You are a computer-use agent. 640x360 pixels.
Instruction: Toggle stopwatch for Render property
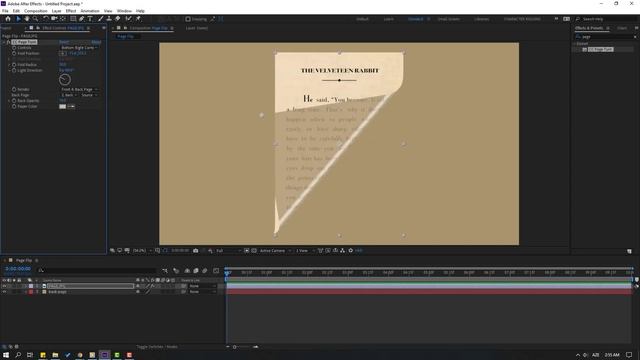point(14,89)
